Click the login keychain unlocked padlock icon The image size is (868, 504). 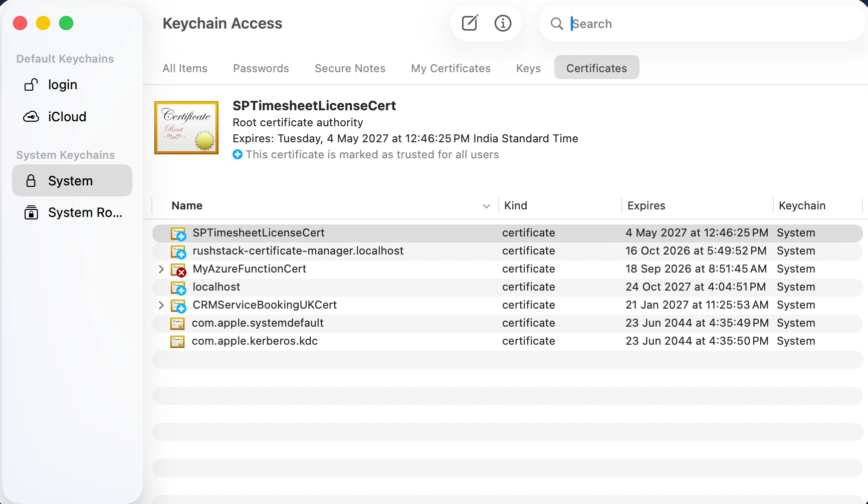pos(31,85)
